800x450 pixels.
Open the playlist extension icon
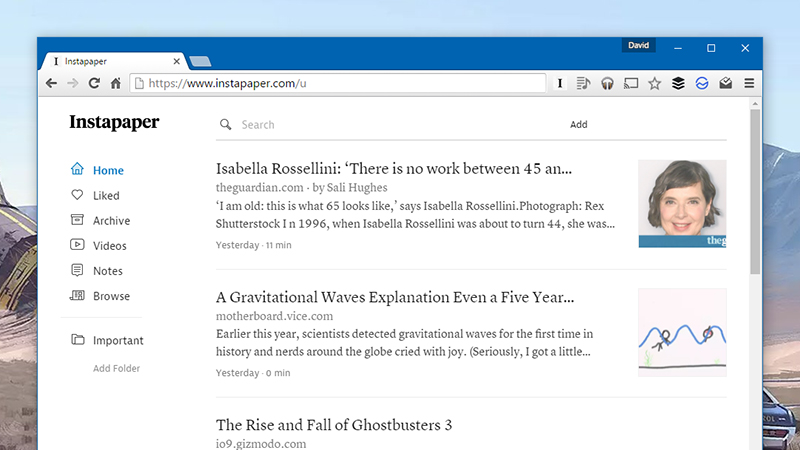pyautogui.click(x=583, y=83)
